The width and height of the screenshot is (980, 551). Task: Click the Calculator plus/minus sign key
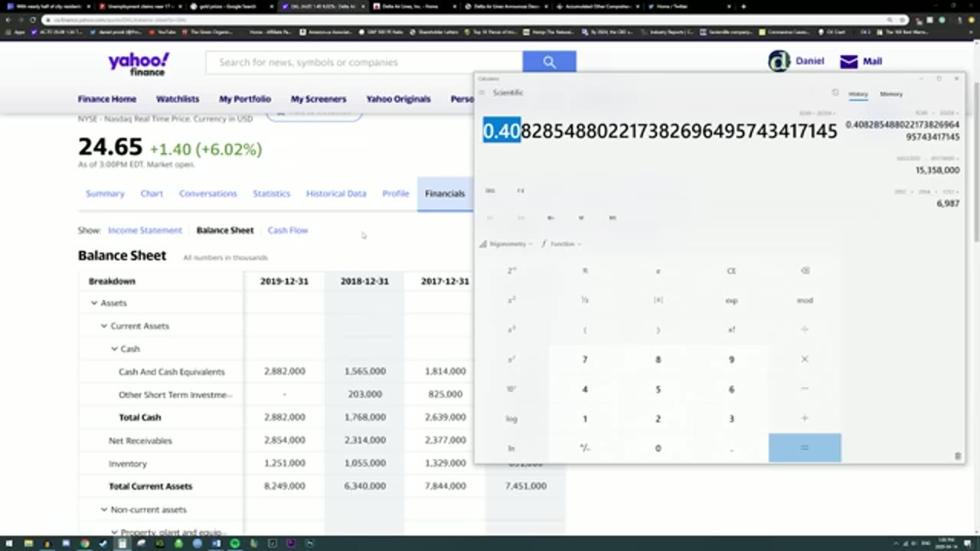[585, 448]
